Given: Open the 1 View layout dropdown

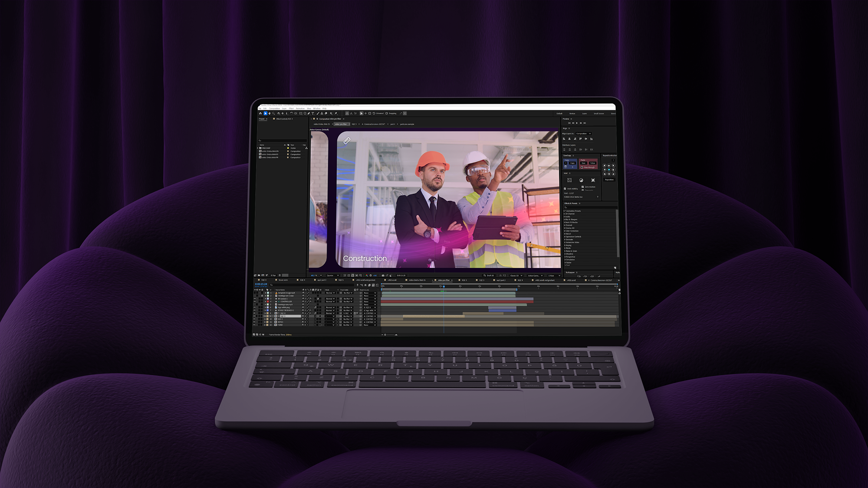Looking at the screenshot, I should coord(553,275).
